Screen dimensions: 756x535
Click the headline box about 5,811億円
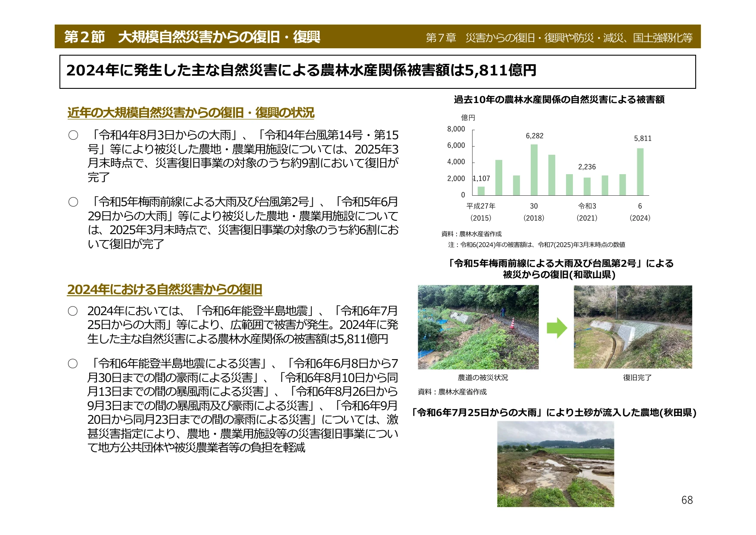pyautogui.click(x=377, y=72)
